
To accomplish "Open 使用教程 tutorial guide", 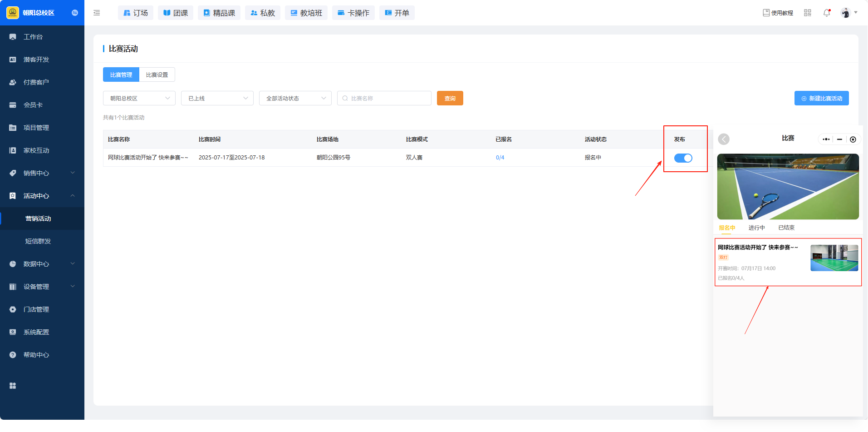I will click(778, 13).
